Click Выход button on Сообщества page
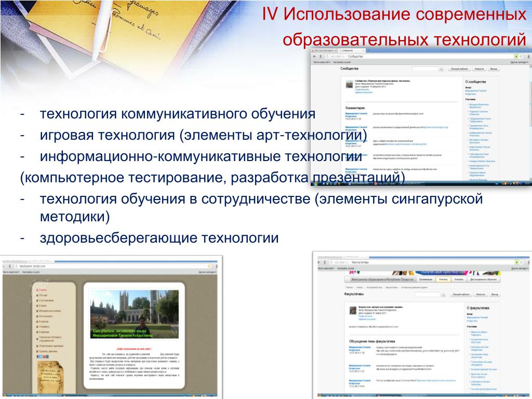 pyautogui.click(x=494, y=69)
